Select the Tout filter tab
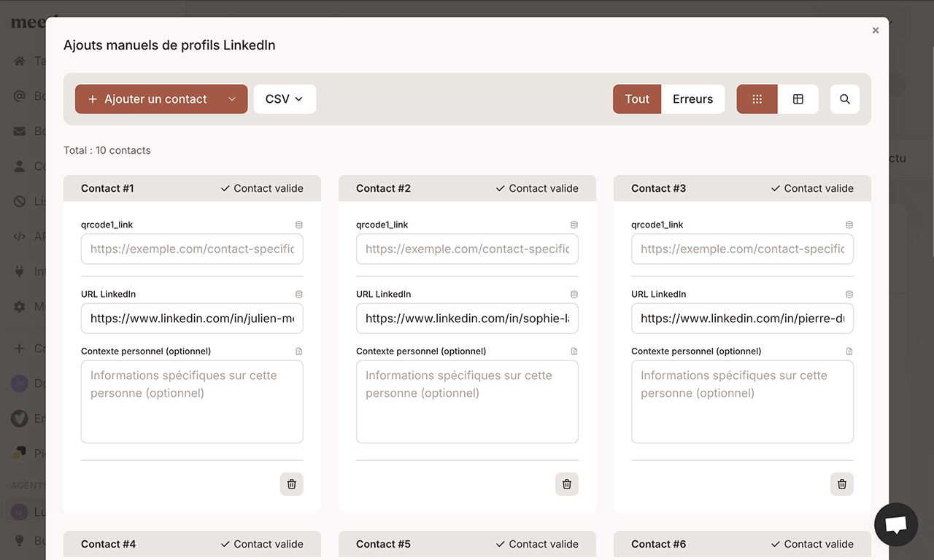The image size is (934, 560). tap(636, 99)
